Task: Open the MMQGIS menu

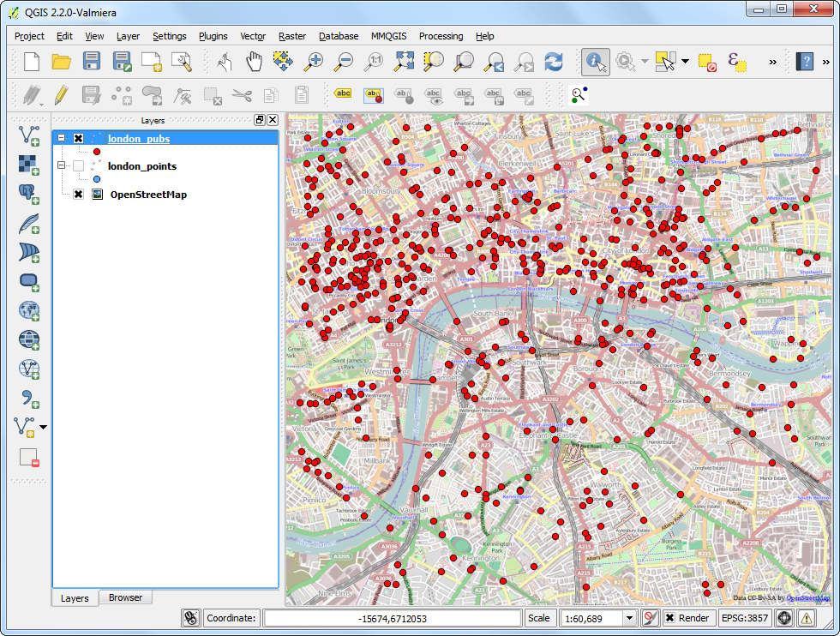Action: click(389, 36)
